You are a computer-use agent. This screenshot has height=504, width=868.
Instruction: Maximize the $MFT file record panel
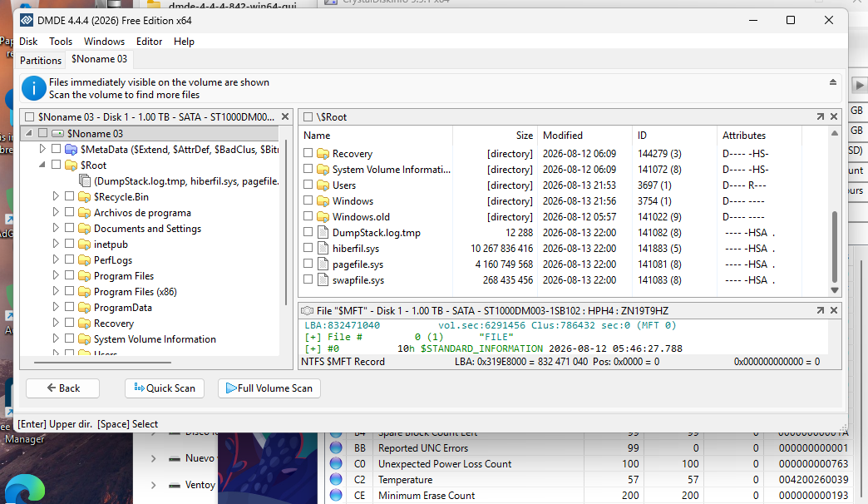820,311
